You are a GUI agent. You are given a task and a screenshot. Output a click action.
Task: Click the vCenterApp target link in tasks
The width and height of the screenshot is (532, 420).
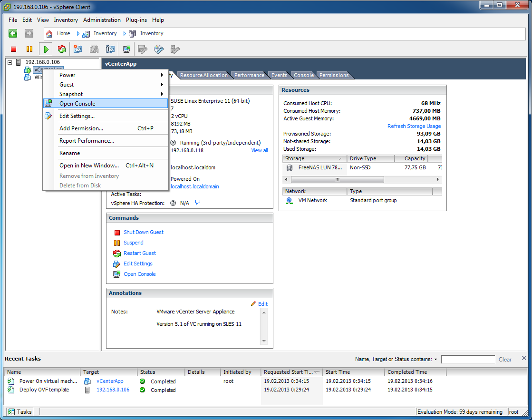pyautogui.click(x=110, y=381)
